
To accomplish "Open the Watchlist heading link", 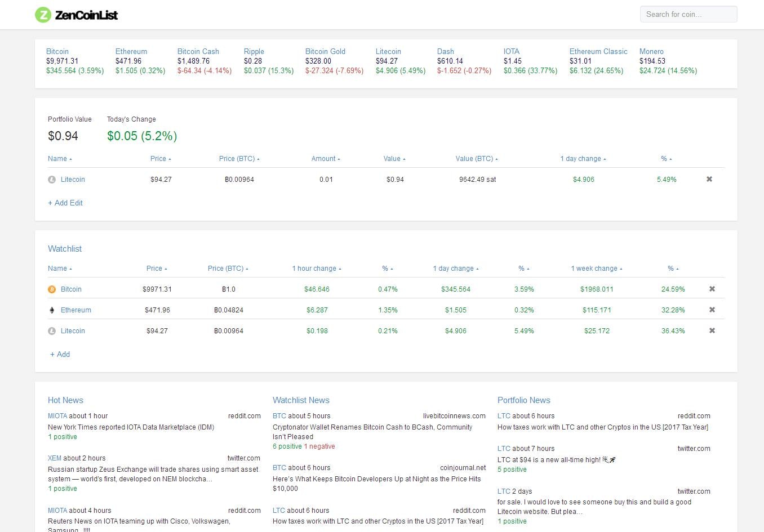I will (65, 249).
